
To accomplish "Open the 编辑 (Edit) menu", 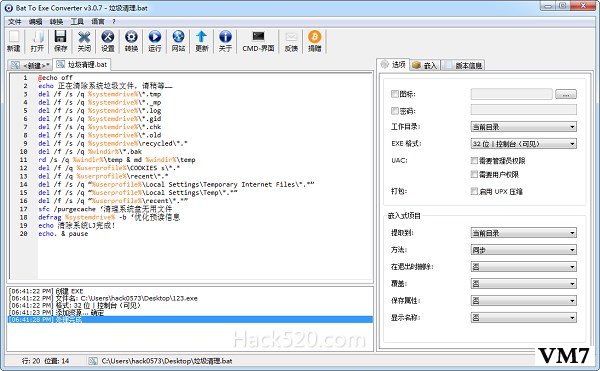I will pos(36,21).
